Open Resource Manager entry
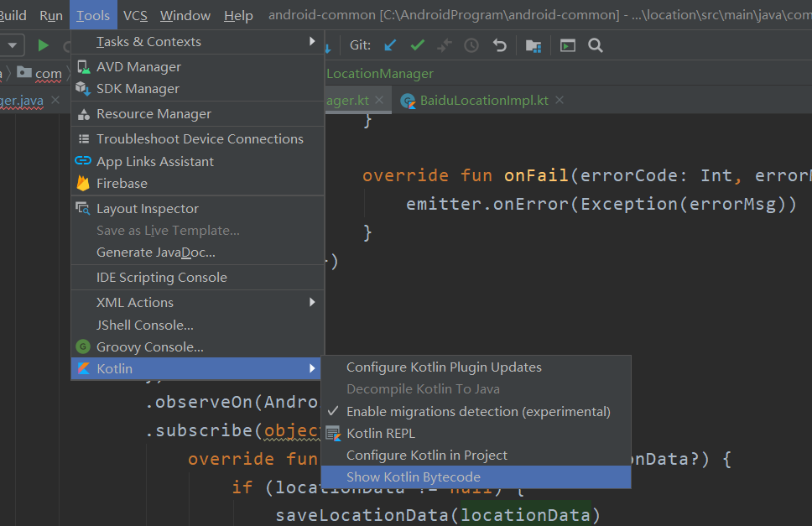Image resolution: width=812 pixels, height=526 pixels. pyautogui.click(x=197, y=114)
